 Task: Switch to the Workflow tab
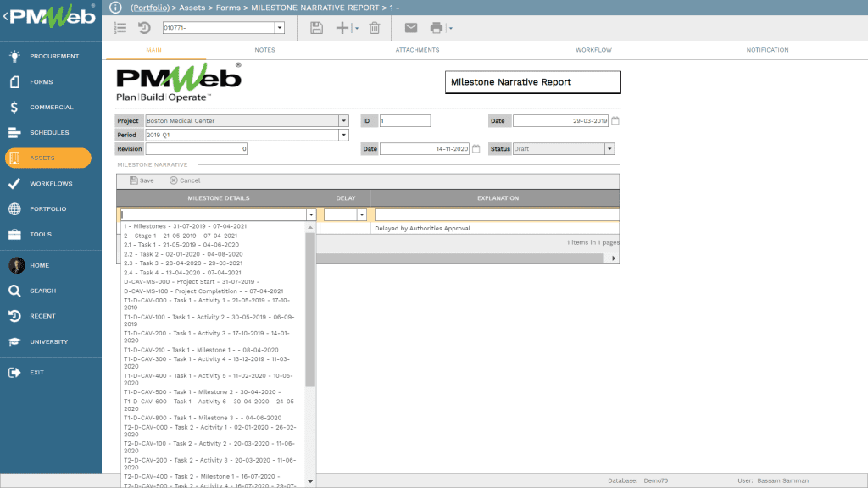pyautogui.click(x=593, y=50)
